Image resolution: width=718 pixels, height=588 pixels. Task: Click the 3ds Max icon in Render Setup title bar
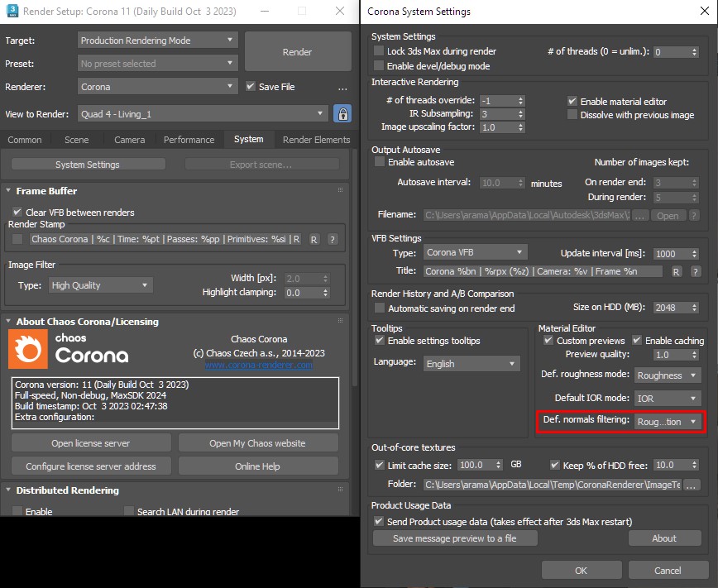(x=11, y=11)
